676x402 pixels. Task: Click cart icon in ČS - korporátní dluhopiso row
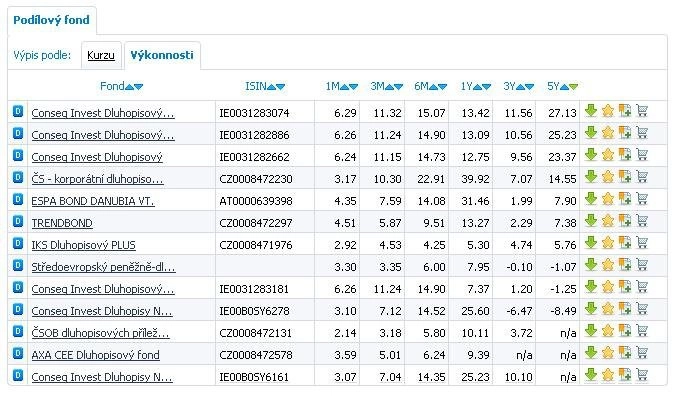point(642,177)
